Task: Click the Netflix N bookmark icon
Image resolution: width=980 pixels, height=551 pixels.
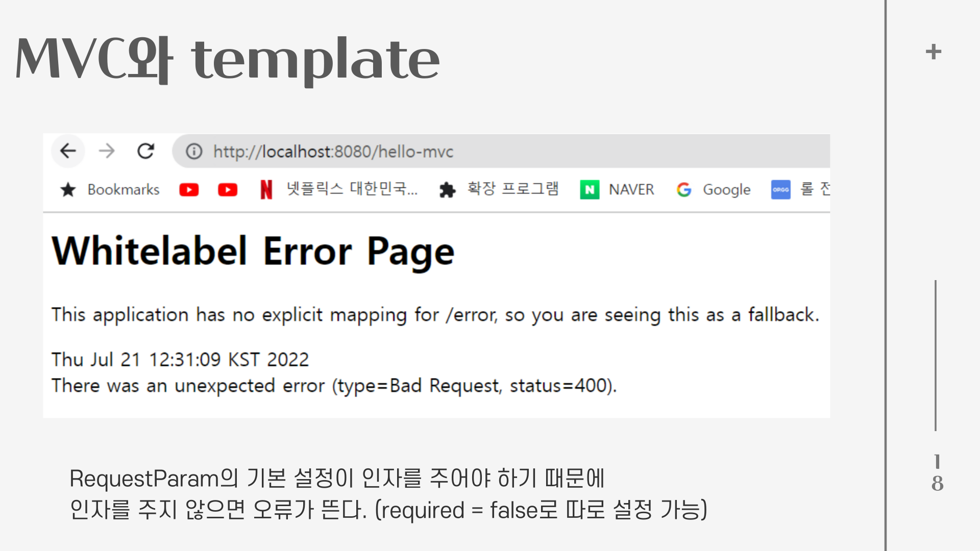Action: click(x=266, y=190)
